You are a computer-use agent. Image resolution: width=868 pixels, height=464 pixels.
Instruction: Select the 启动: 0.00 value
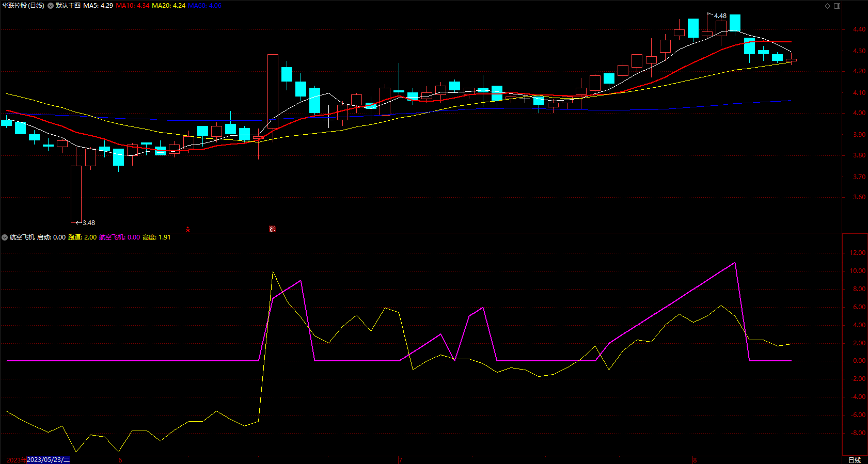[x=51, y=237]
